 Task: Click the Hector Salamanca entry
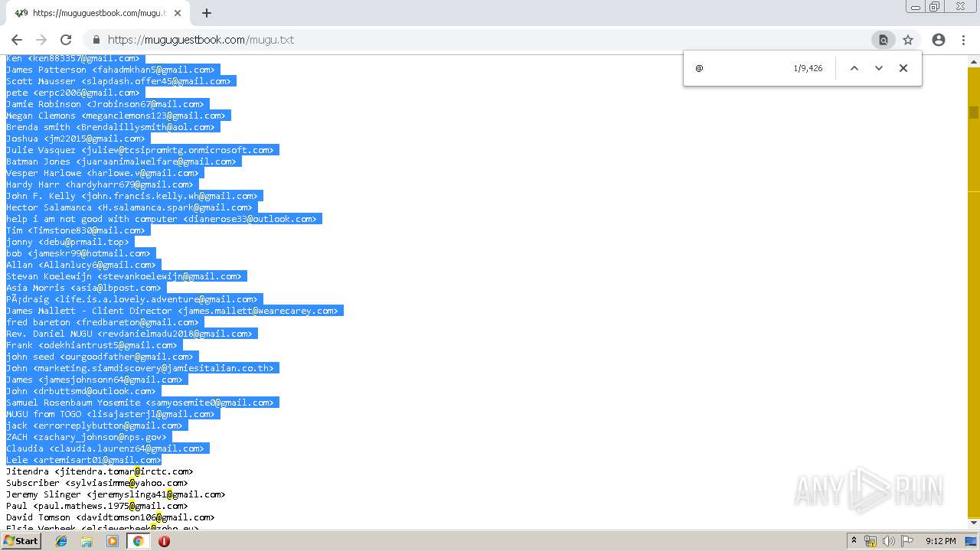click(x=129, y=207)
